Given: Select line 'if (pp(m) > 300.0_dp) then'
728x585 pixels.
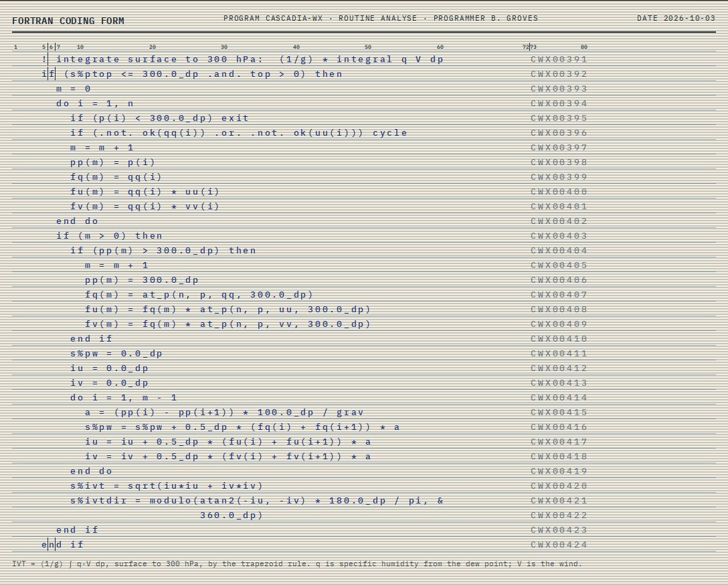Looking at the screenshot, I should pos(163,251).
